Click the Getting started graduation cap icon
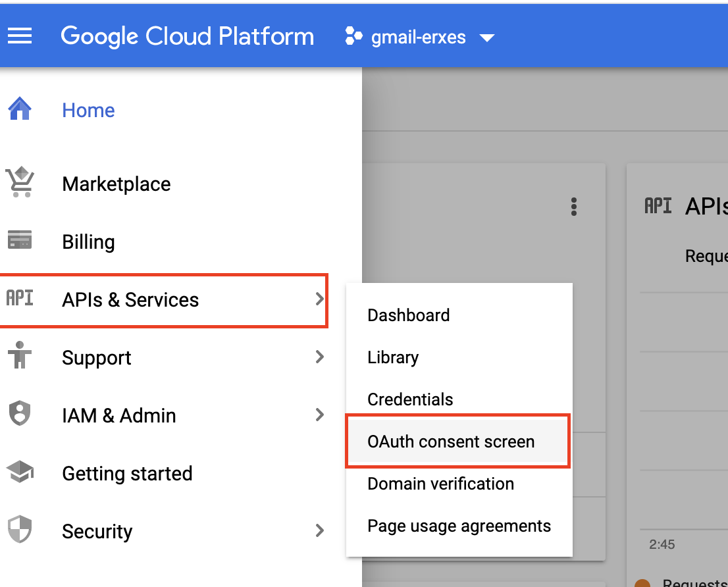 [x=20, y=472]
